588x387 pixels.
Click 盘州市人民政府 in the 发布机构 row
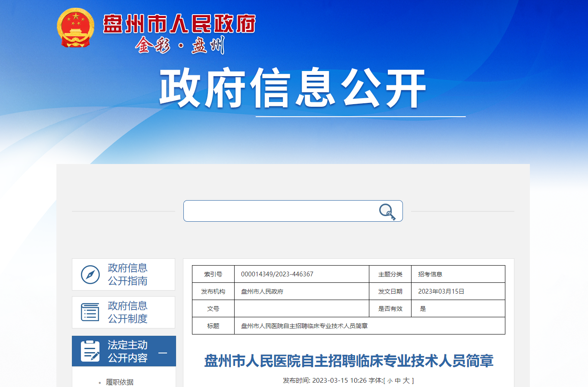coord(262,291)
